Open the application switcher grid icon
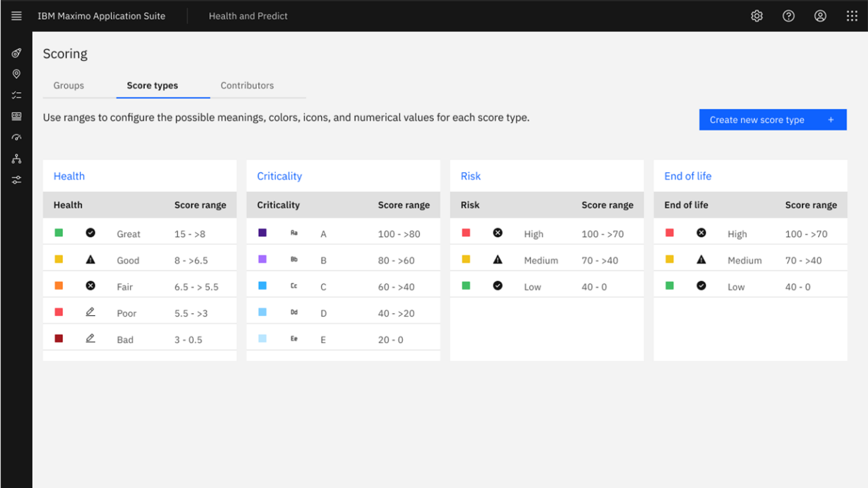Viewport: 868px width, 488px height. (852, 15)
